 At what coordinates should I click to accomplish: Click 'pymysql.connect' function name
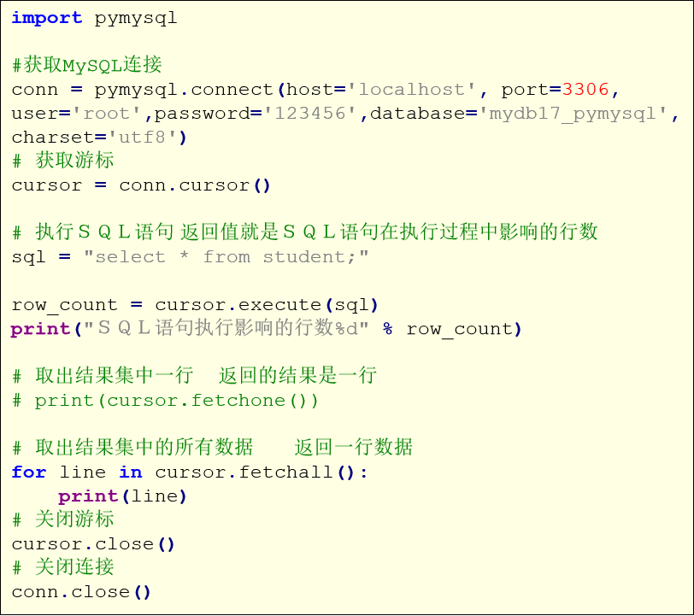(x=184, y=91)
